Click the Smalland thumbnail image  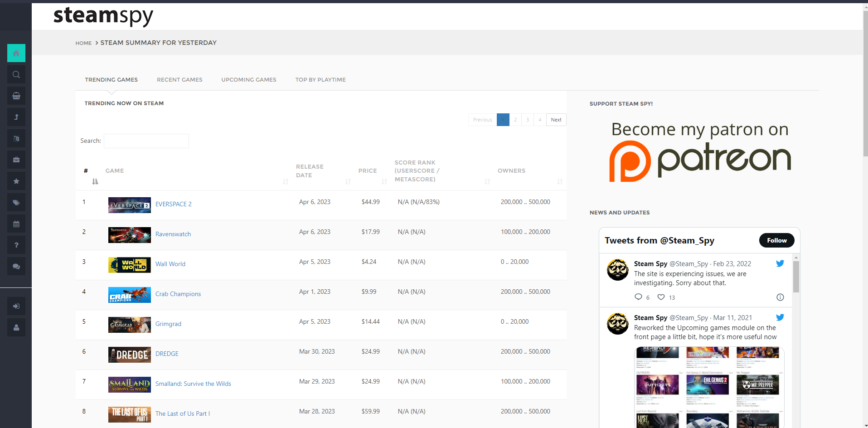pyautogui.click(x=130, y=384)
